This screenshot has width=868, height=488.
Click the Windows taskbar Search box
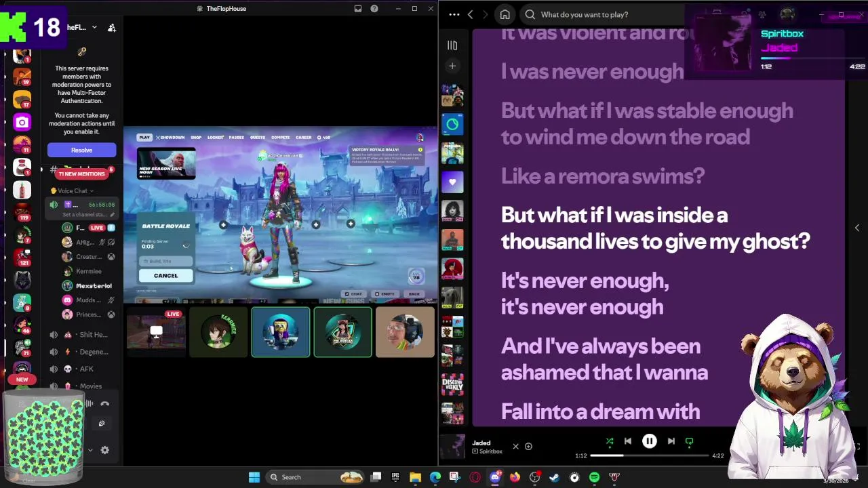pyautogui.click(x=315, y=477)
